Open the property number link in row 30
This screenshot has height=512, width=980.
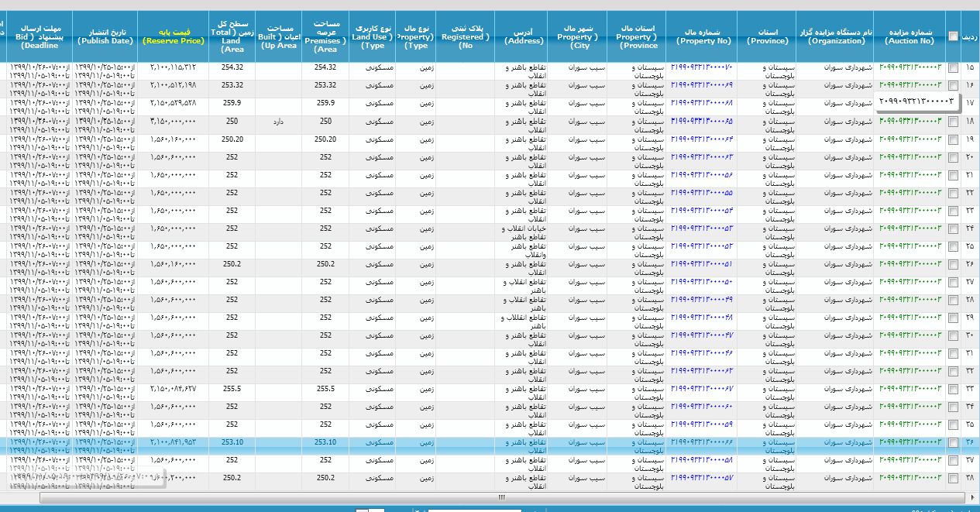tap(702, 335)
